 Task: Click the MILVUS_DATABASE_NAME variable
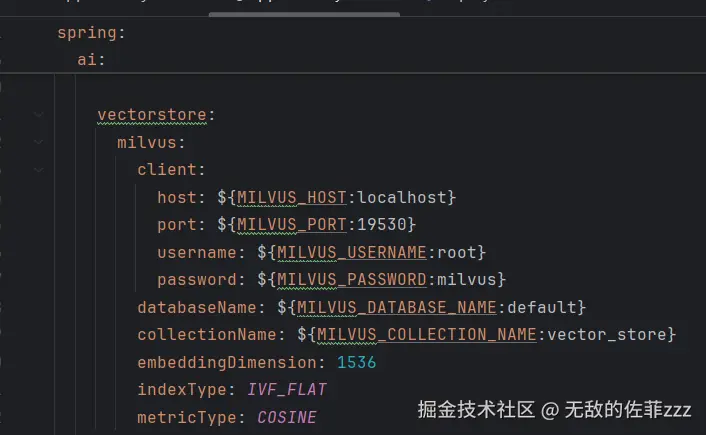coord(397,308)
